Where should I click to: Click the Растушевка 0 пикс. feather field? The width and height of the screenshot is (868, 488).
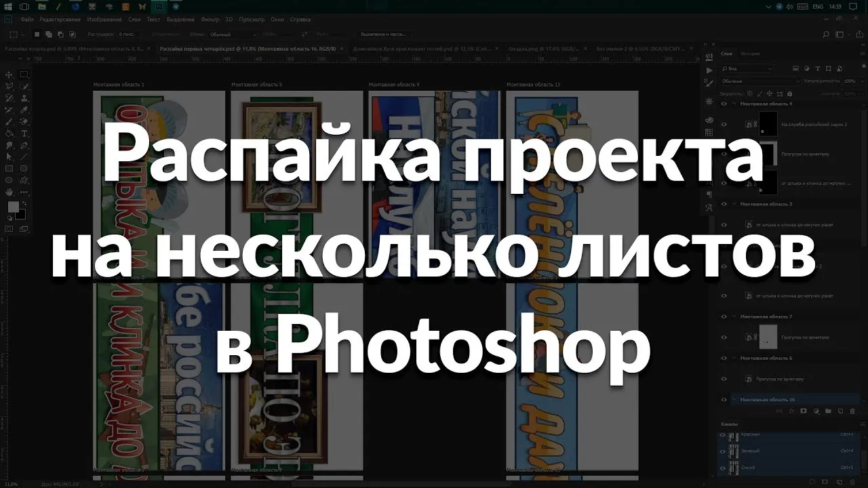pyautogui.click(x=130, y=34)
